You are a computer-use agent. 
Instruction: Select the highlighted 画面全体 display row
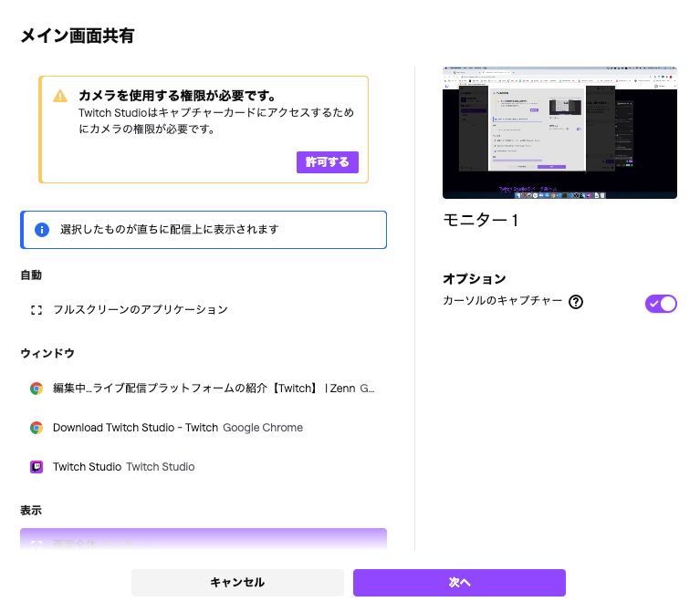(204, 540)
